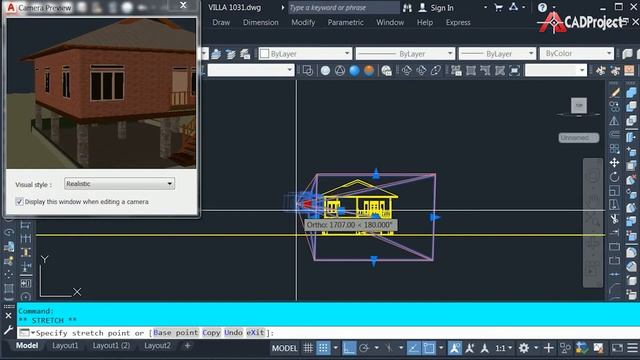
Task: Click the solid Intersect tool icon
Action: point(631,120)
